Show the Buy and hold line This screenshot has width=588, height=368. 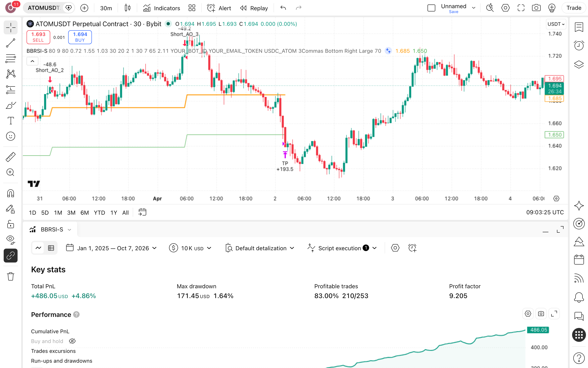click(72, 341)
